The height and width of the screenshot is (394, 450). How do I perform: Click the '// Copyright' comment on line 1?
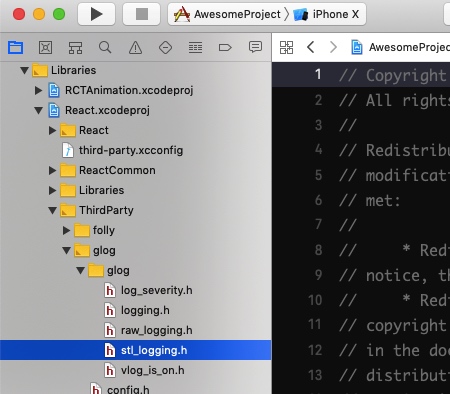point(393,75)
